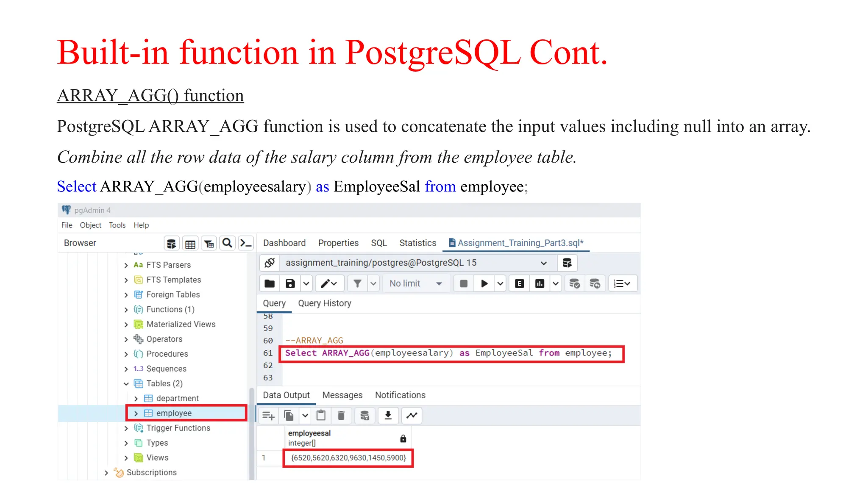This screenshot has width=868, height=488.
Task: Click the pgAdmin 4 elephant logo
Action: click(x=66, y=210)
